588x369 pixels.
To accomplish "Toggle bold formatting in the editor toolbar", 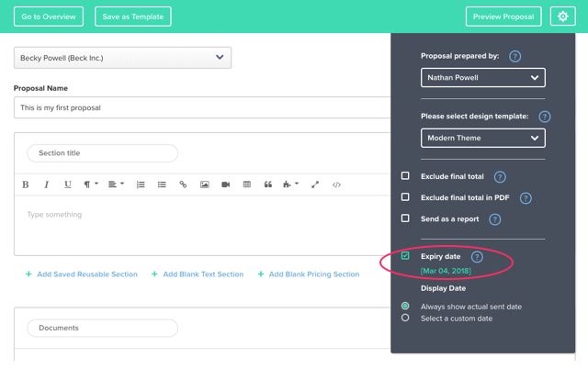I will [26, 184].
